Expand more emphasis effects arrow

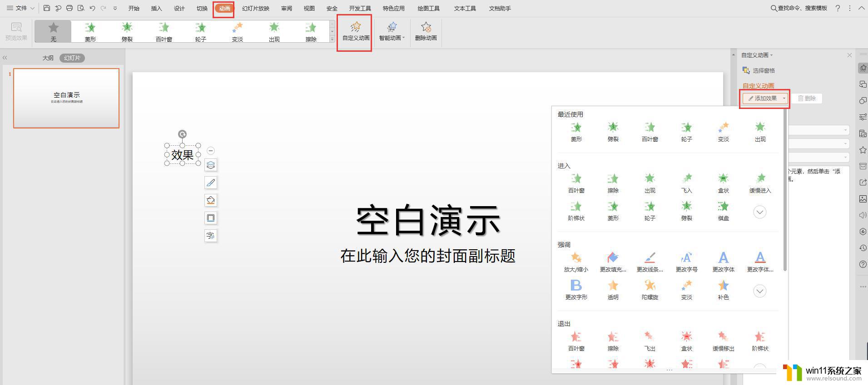(759, 291)
